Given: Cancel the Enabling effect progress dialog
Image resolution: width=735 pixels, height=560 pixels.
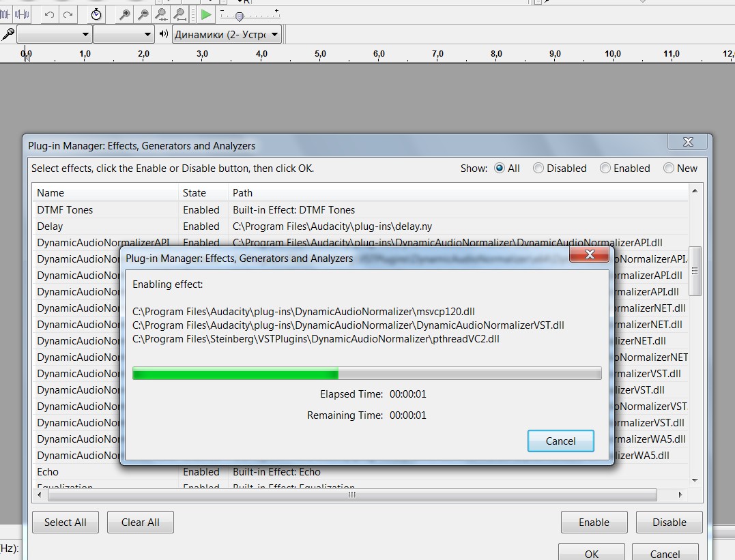Looking at the screenshot, I should click(560, 441).
